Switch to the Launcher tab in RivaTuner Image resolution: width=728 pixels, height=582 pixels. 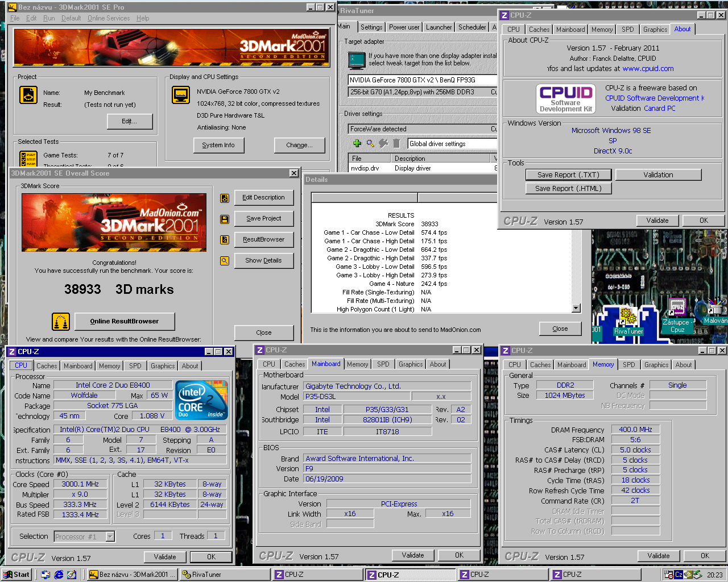pyautogui.click(x=439, y=27)
